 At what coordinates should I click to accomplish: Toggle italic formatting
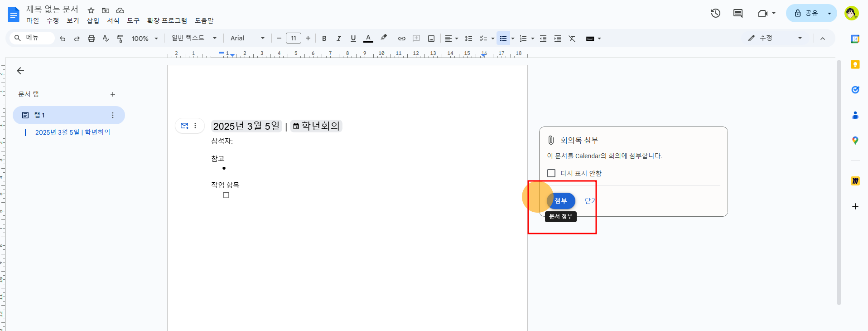coord(338,39)
